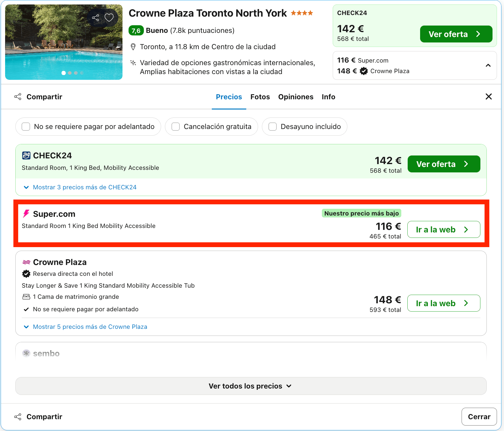The width and height of the screenshot is (504, 431).
Task: Click Ir a la web for Super.com
Action: click(x=444, y=230)
